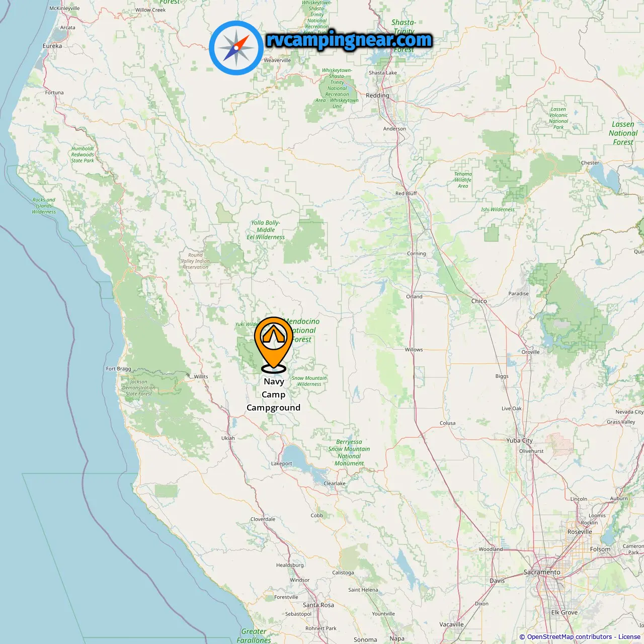The image size is (644, 644).
Task: Click Berryessa Snow Mountain National Monument label
Action: coord(349,452)
